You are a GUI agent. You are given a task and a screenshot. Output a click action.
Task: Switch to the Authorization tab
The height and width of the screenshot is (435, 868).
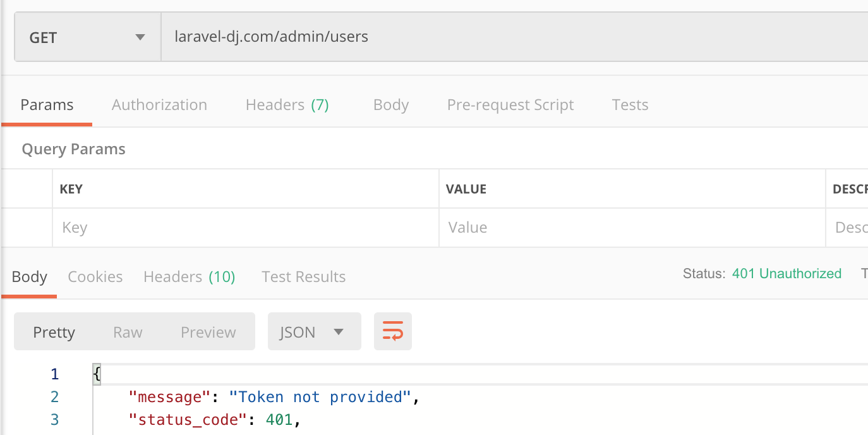(159, 105)
